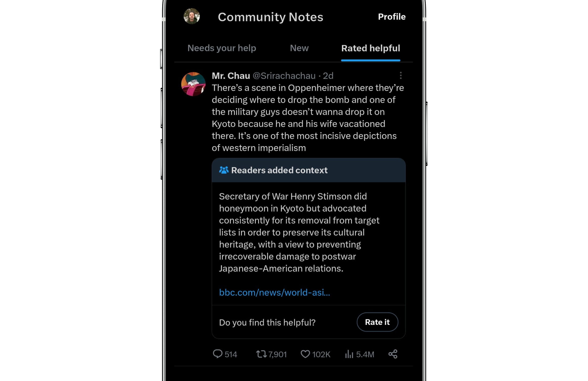The width and height of the screenshot is (588, 381).
Task: View the post analytics bar chart icon
Action: (349, 354)
